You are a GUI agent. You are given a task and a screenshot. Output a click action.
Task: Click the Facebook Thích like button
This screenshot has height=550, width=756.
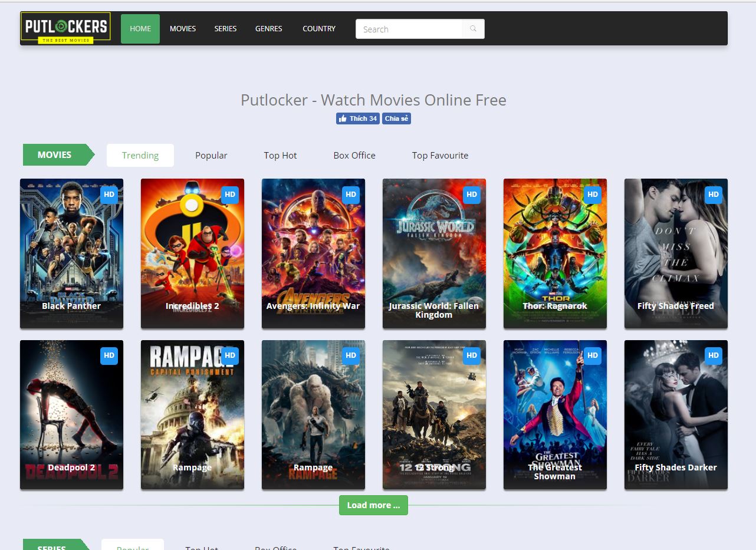[x=357, y=118]
